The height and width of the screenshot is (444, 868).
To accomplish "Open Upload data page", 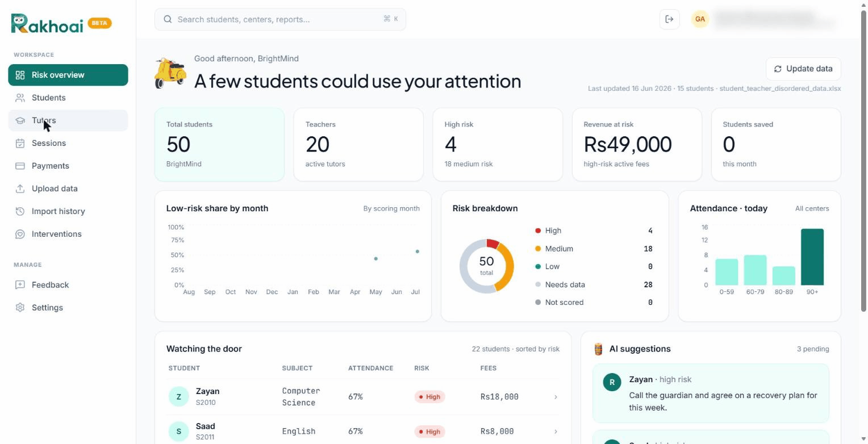I will (68, 189).
